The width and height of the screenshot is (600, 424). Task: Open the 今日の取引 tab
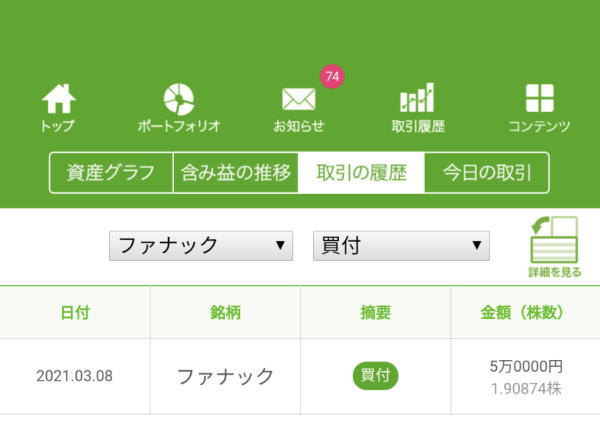pos(486,173)
